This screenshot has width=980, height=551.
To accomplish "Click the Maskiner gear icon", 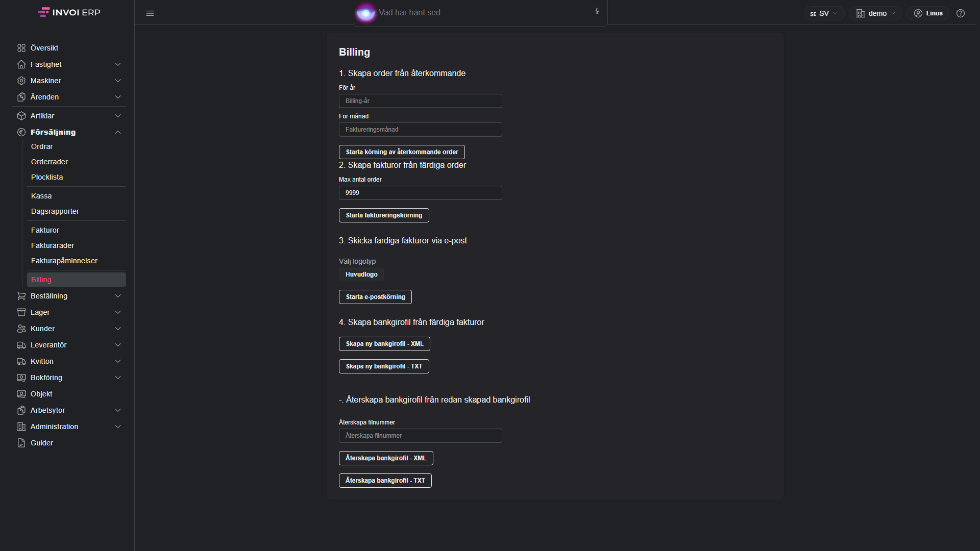I will coord(21,81).
